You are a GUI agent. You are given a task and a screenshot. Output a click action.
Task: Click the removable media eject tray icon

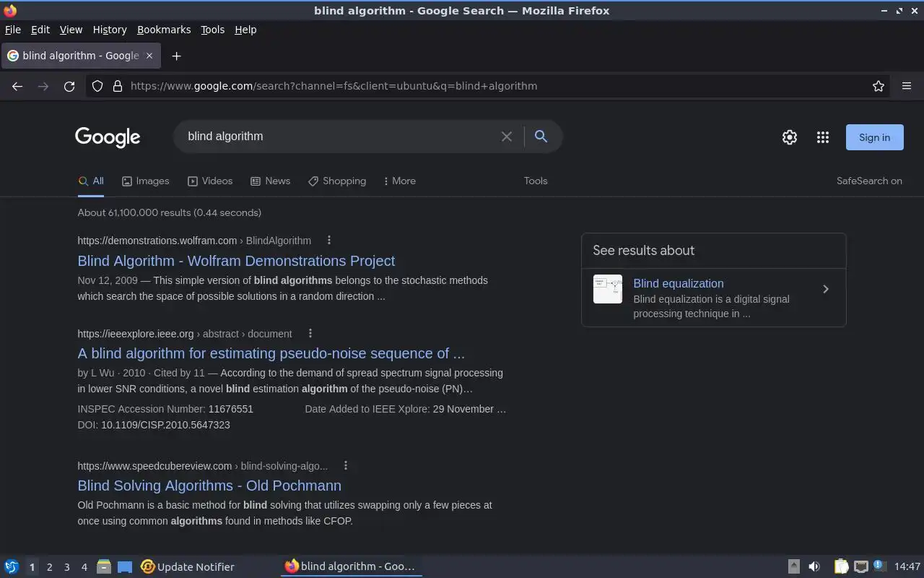point(793,567)
